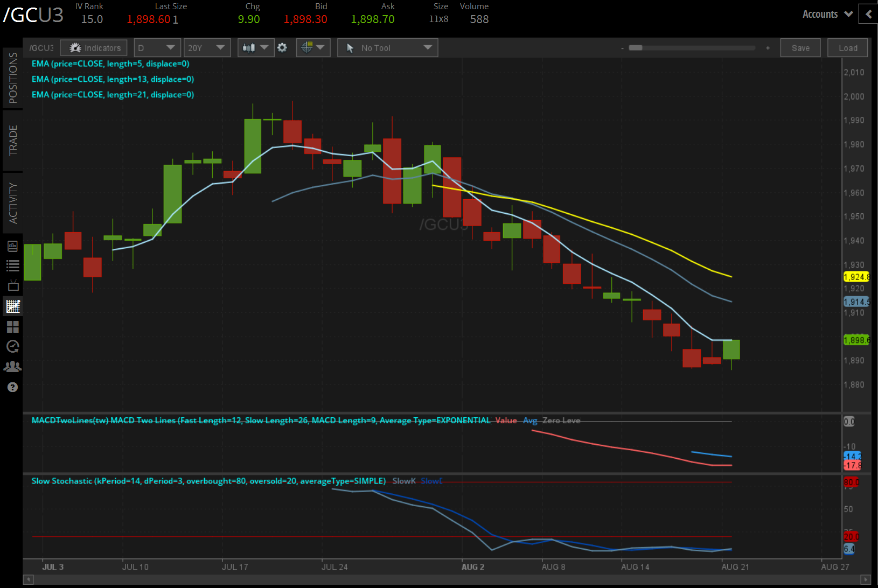Click the blue 1,914.5 price tag

[x=856, y=302]
